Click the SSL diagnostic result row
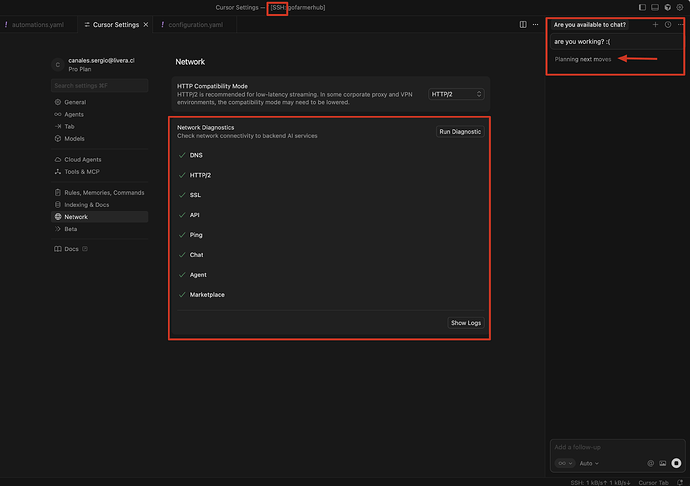Viewport: 690px width, 486px height. [330, 195]
